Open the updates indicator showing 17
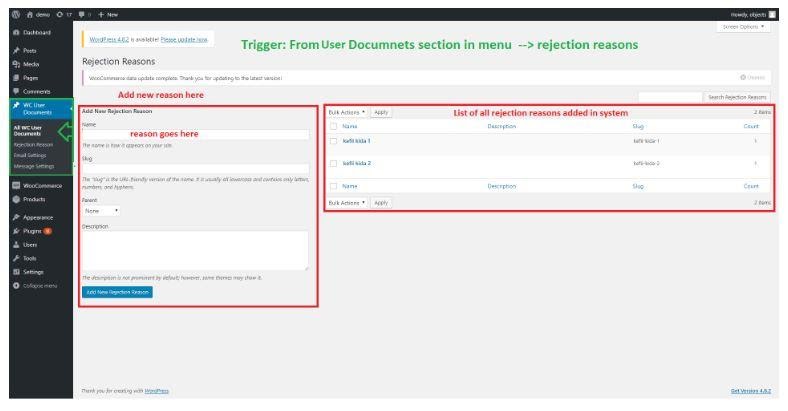Screen dimensions: 788x411 [x=60, y=15]
